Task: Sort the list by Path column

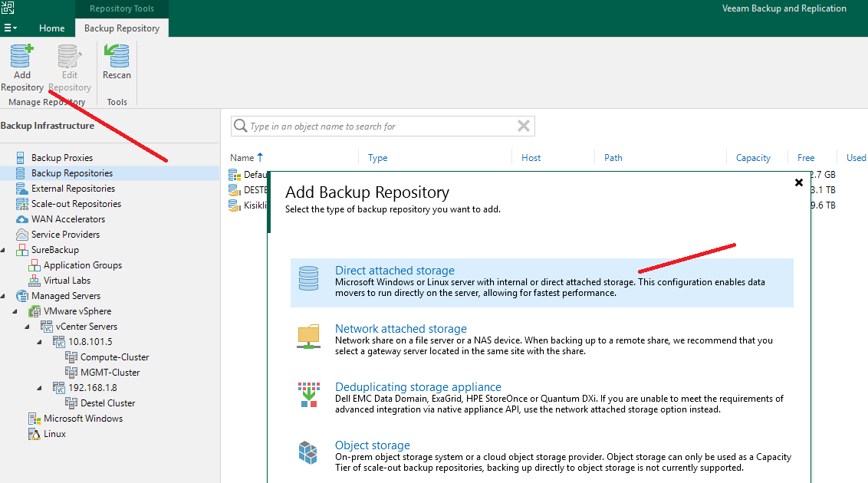Action: [x=613, y=158]
